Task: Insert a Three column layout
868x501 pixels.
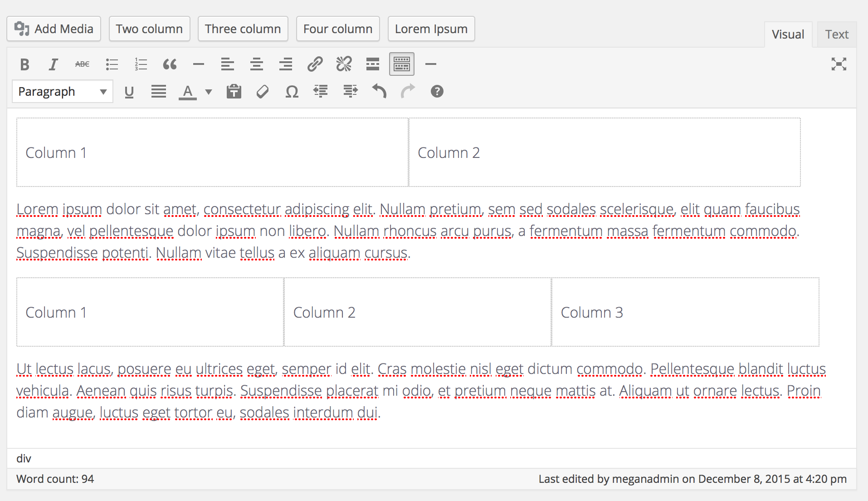Action: coord(243,29)
